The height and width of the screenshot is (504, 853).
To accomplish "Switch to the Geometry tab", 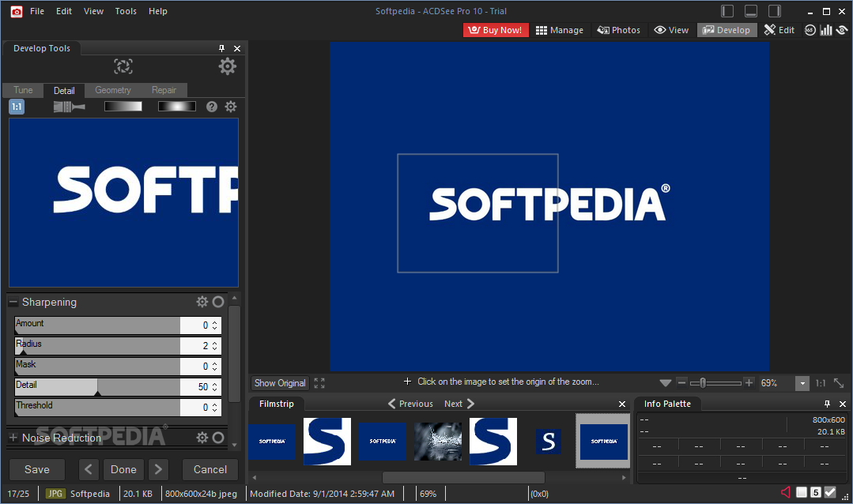I will (112, 90).
